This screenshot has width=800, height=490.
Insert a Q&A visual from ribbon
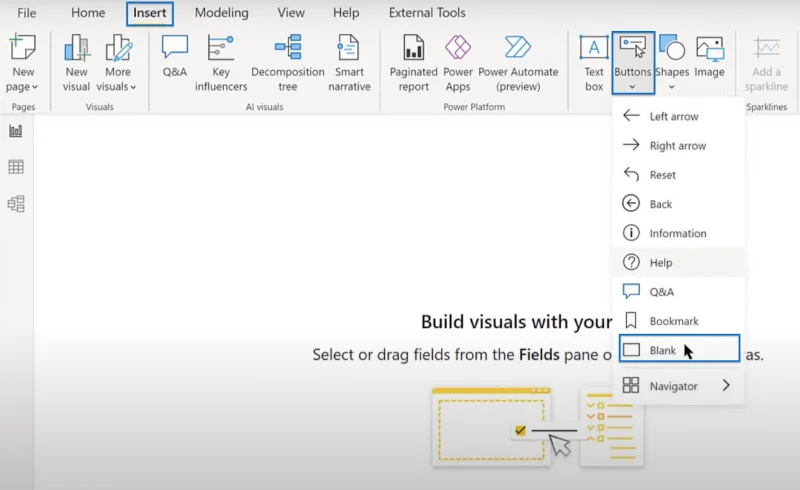(174, 56)
